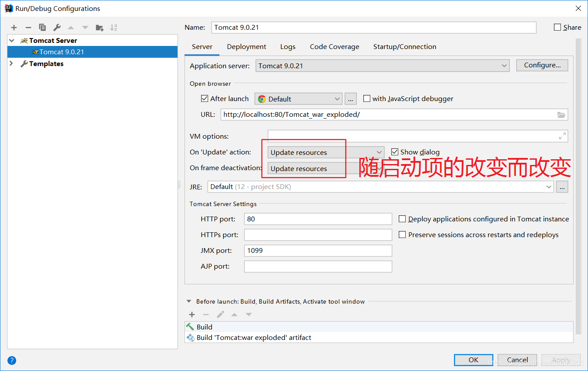Click the HTTP port field
Screen dimensions: 588x371
click(x=318, y=219)
